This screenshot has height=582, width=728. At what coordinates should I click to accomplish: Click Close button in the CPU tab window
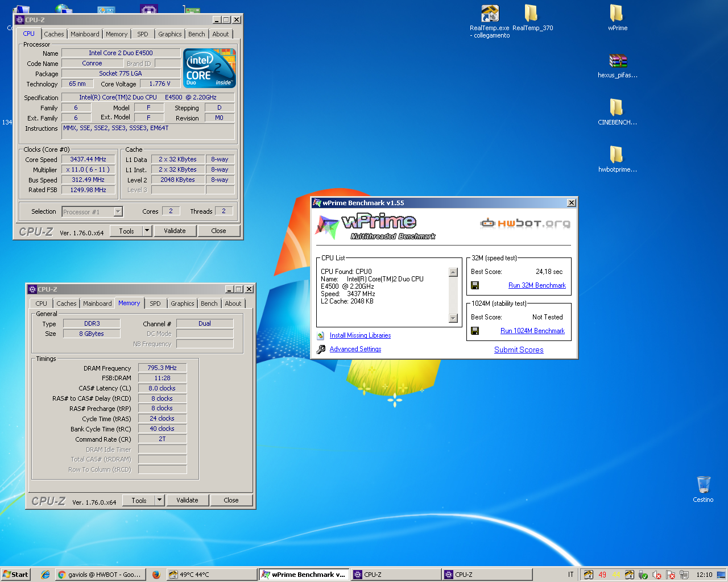(x=218, y=231)
